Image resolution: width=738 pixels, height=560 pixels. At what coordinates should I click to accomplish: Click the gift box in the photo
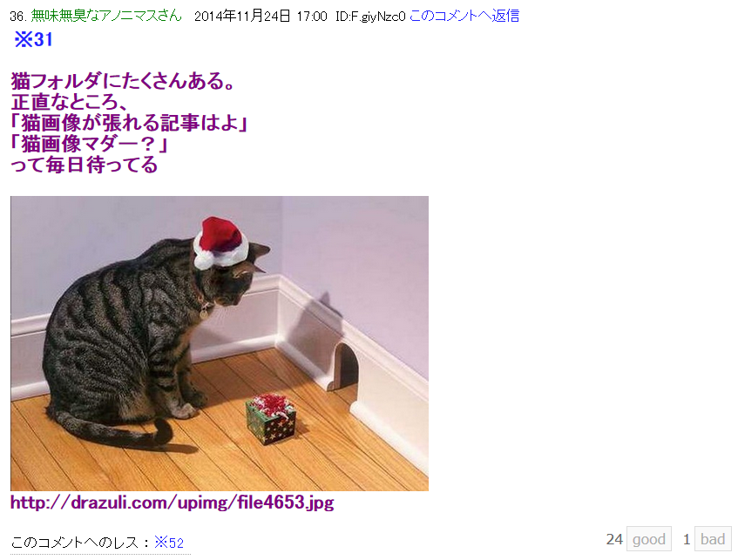(271, 419)
